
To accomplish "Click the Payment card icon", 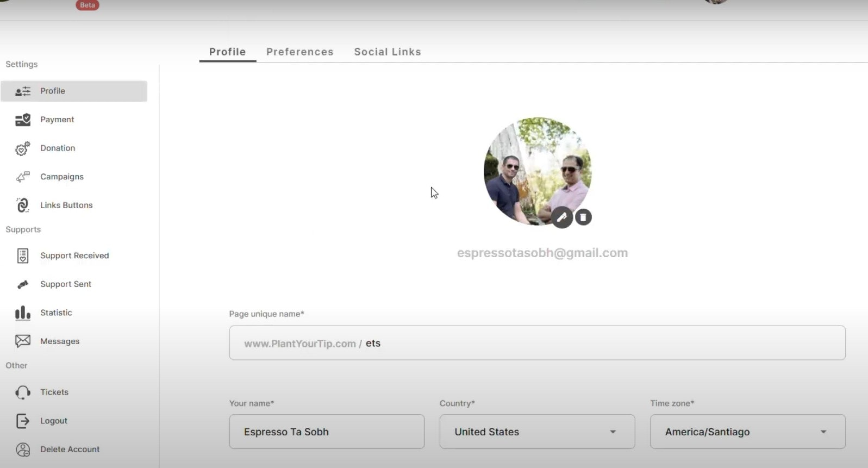I will click(23, 120).
